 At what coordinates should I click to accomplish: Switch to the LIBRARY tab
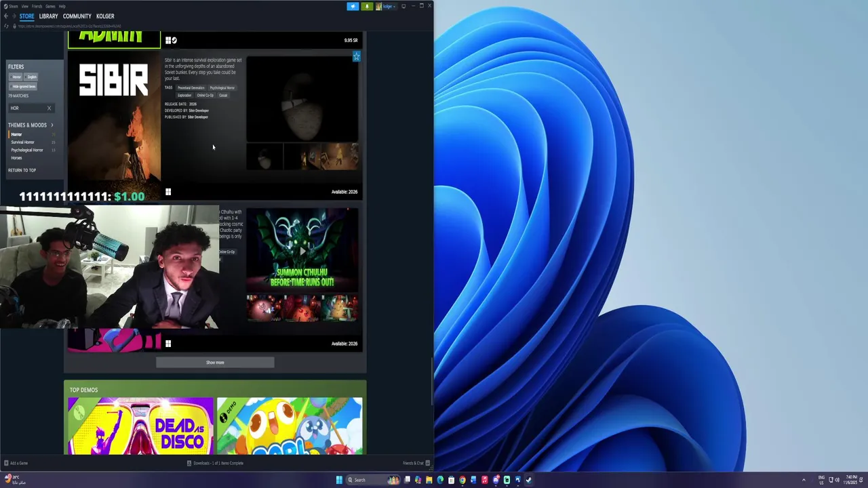(48, 16)
